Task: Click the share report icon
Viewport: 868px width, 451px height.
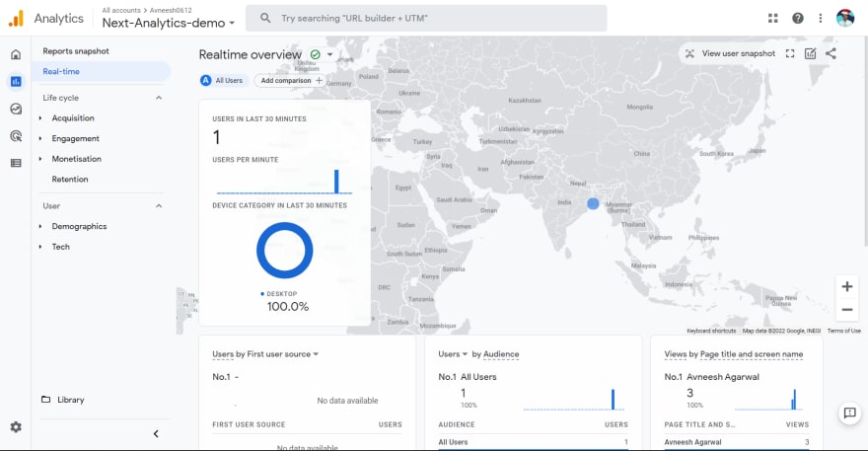Action: tap(831, 53)
